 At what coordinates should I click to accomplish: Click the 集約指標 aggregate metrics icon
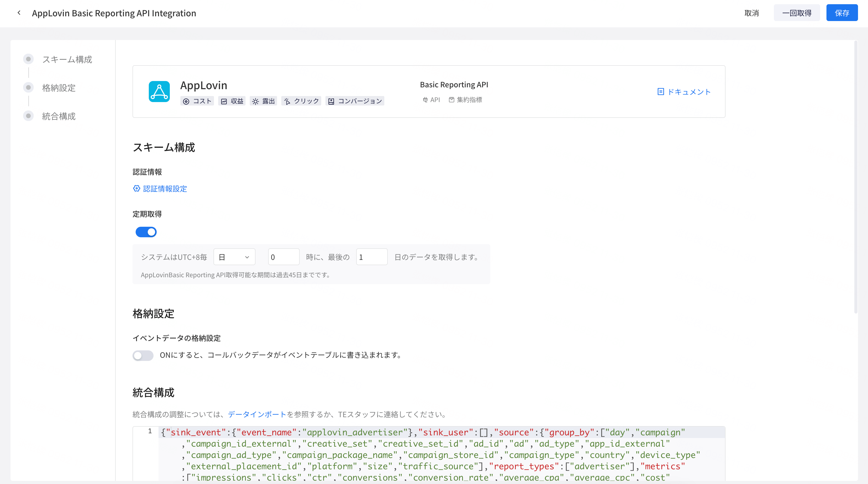pyautogui.click(x=452, y=100)
